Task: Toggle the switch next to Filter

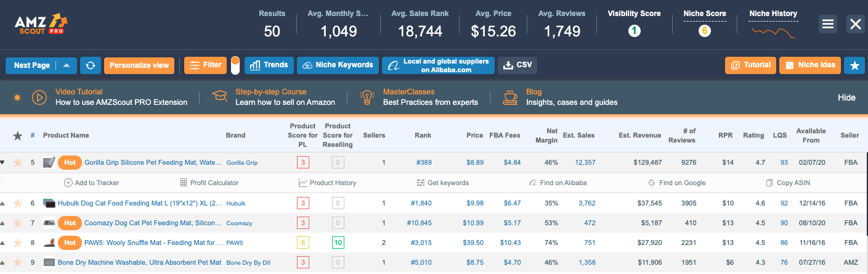Action: tap(235, 65)
